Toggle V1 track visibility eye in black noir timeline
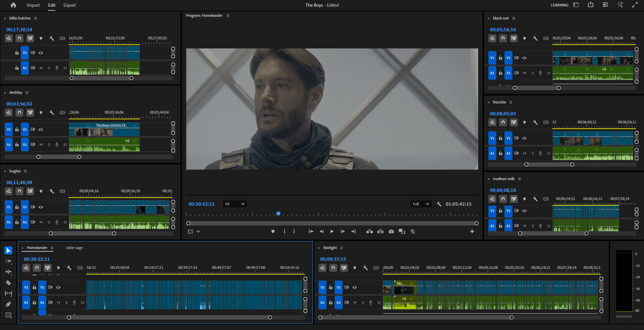This screenshot has height=330, width=644. [x=525, y=58]
